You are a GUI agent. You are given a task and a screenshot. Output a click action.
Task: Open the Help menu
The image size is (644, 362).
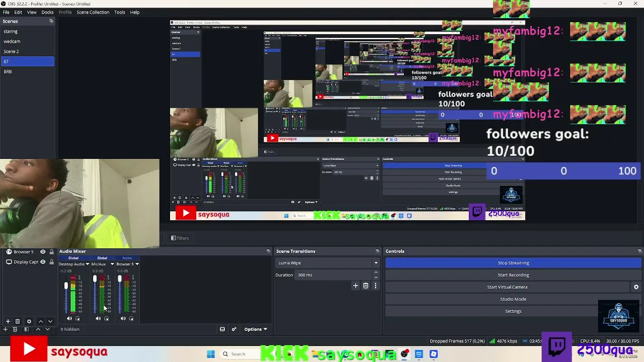(x=135, y=12)
